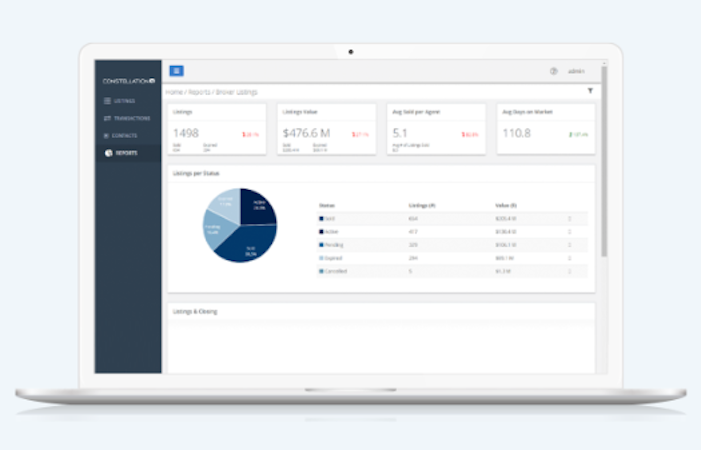Open the admin user menu

576,71
